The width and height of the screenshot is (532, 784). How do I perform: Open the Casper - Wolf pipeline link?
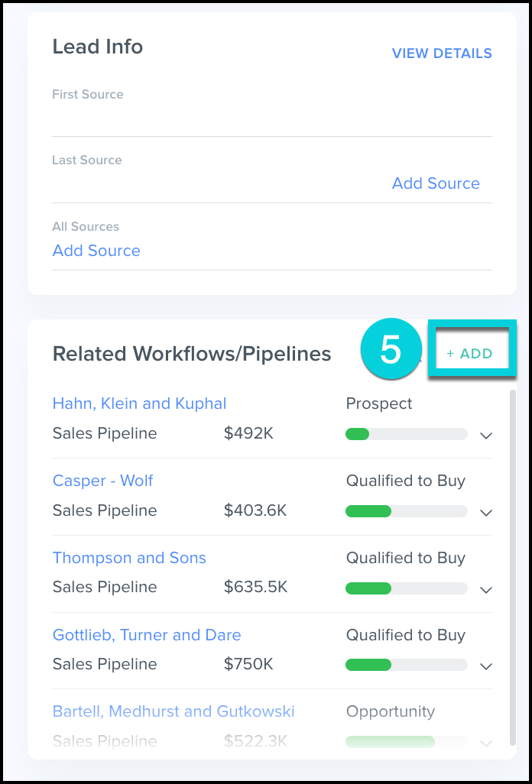(x=102, y=481)
